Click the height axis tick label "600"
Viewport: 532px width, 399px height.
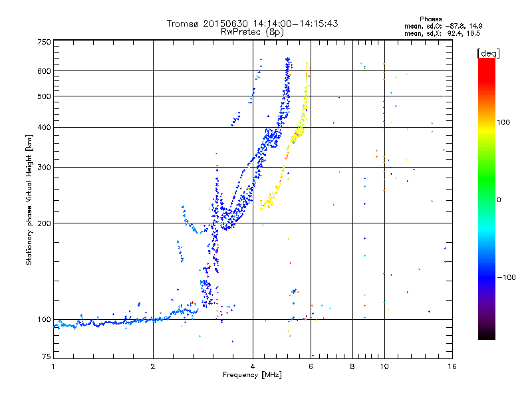tap(44, 71)
